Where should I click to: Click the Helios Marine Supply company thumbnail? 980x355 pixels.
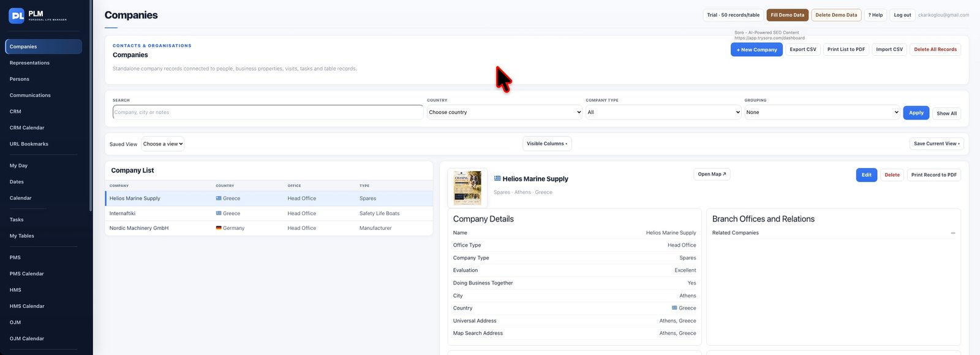(467, 188)
